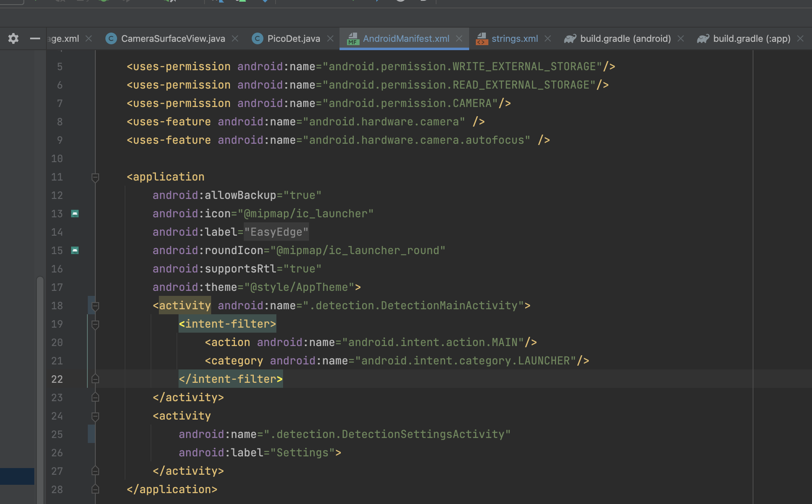Close the AndroidManifest.xml tab
812x504 pixels.
coord(459,38)
